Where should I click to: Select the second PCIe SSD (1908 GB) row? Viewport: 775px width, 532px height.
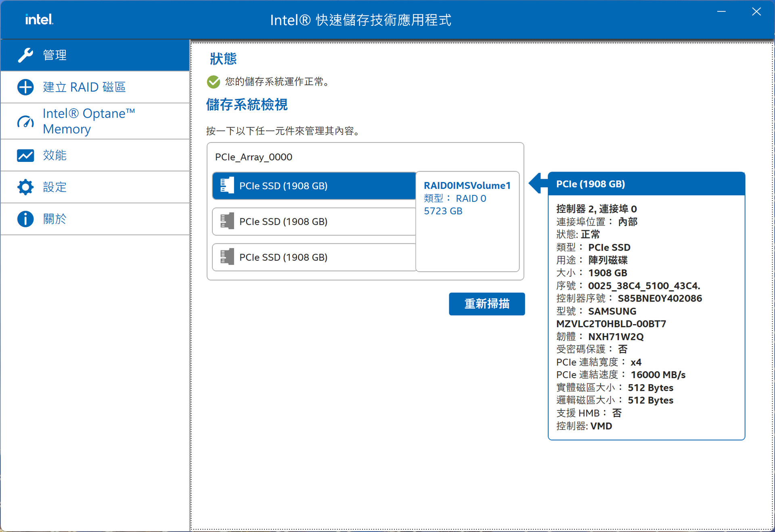(314, 222)
